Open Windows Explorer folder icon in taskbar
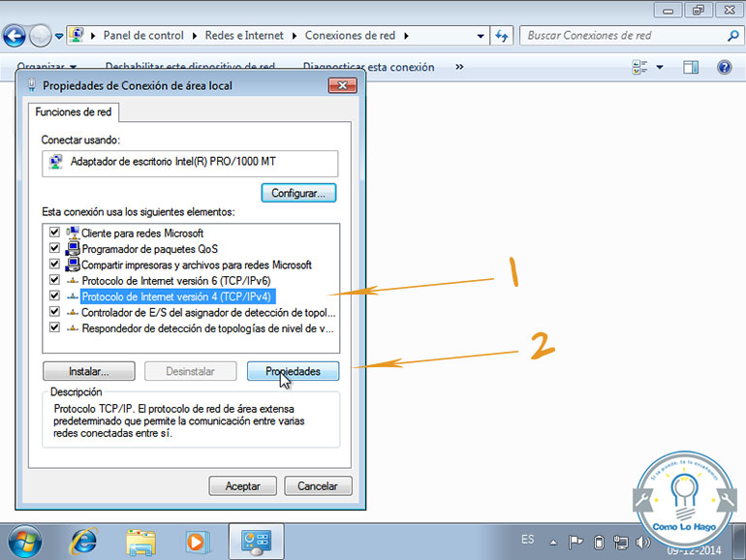The width and height of the screenshot is (746, 560). click(141, 541)
